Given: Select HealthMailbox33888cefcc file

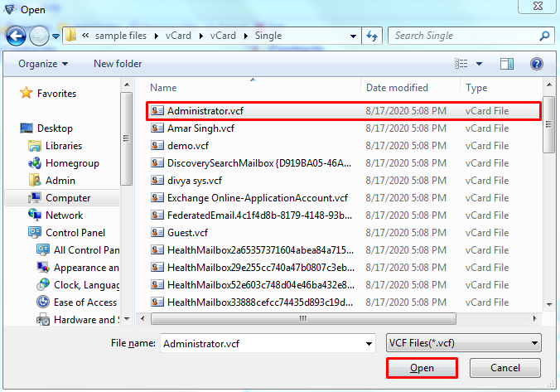Looking at the screenshot, I should pos(344,302).
